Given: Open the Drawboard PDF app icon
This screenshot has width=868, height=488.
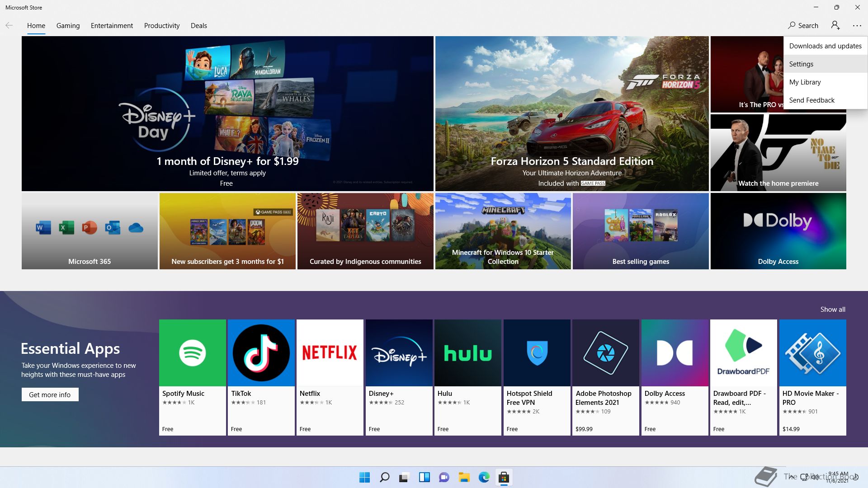Looking at the screenshot, I should pyautogui.click(x=744, y=353).
